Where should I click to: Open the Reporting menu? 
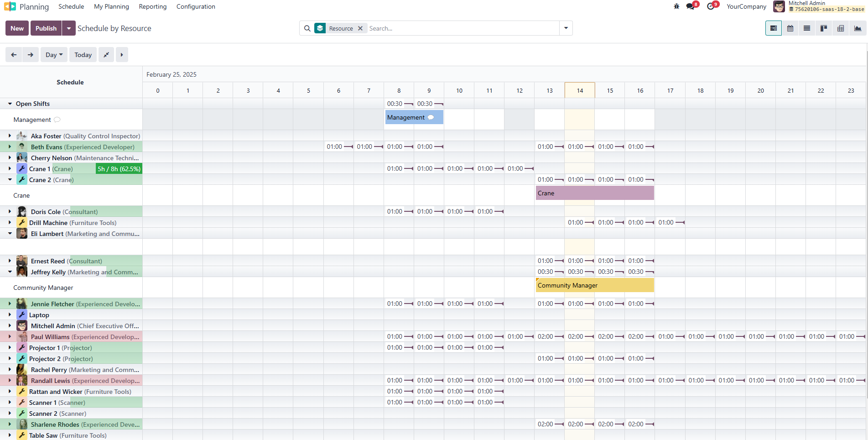pyautogui.click(x=152, y=6)
